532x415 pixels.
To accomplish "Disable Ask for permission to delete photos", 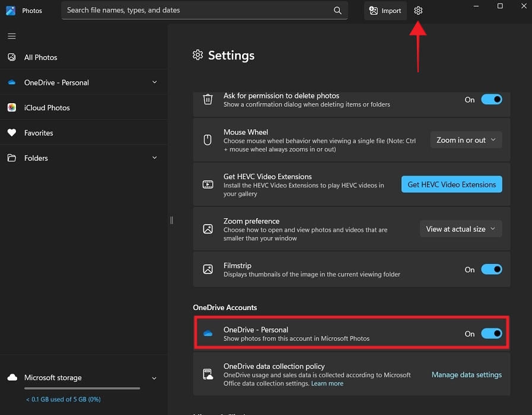I will 492,99.
